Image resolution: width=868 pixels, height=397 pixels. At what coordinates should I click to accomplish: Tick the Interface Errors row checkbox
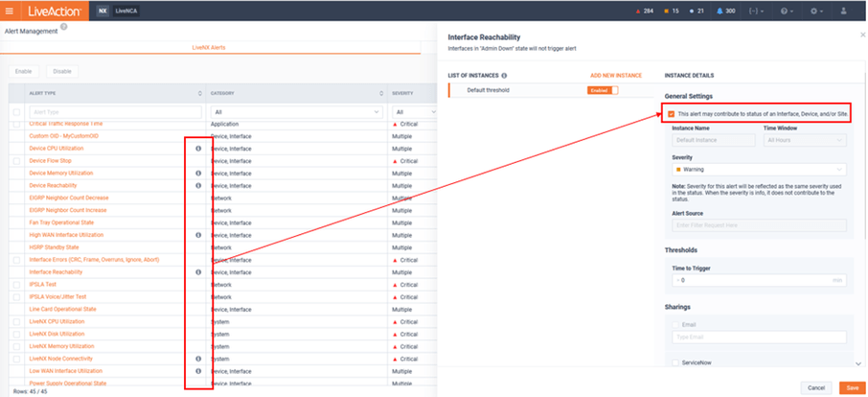tap(16, 260)
